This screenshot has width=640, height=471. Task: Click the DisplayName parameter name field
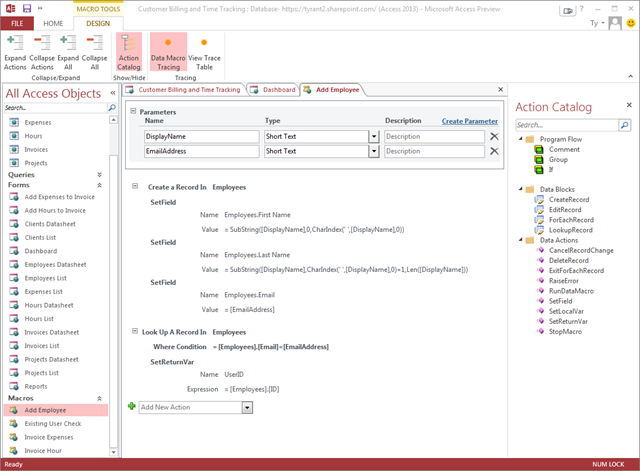(x=202, y=137)
